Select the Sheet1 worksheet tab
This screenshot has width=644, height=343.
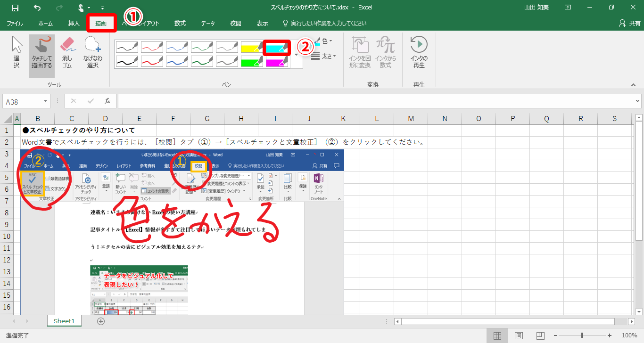[64, 321]
